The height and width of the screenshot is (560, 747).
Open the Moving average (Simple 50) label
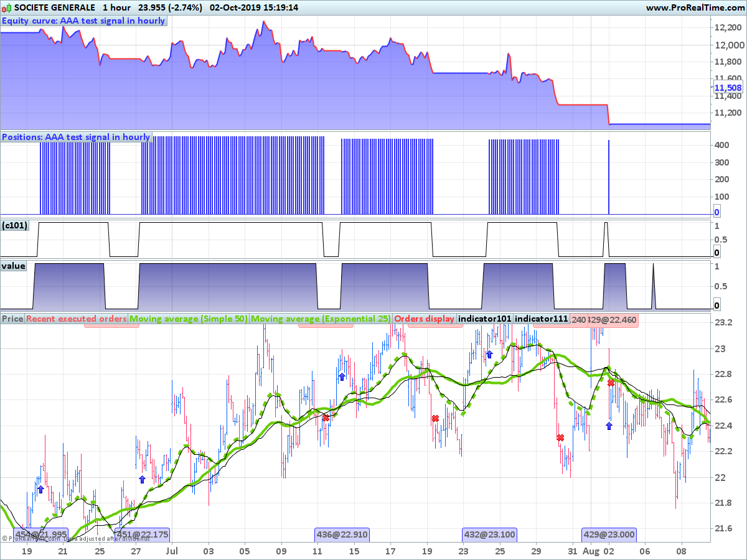188,319
